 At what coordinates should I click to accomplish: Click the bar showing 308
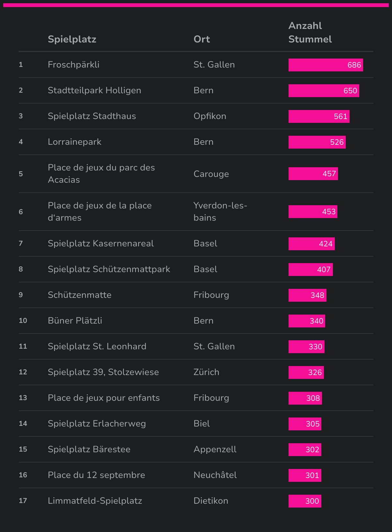305,398
